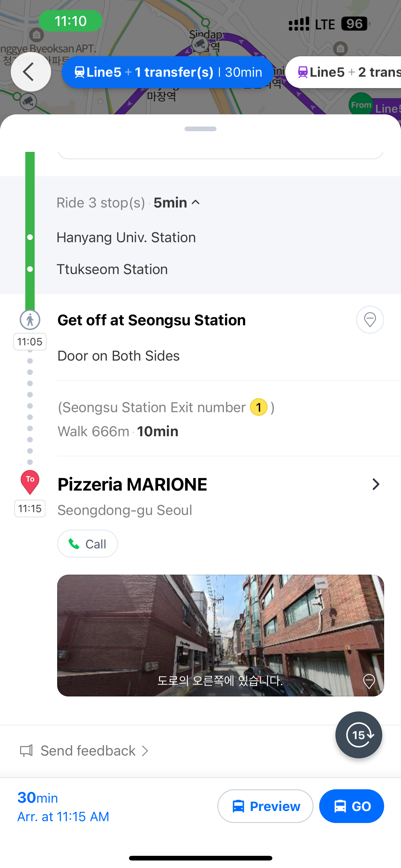The image size is (401, 868).
Task: Collapse the Ride 3 stop(s) list
Action: pyautogui.click(x=196, y=202)
